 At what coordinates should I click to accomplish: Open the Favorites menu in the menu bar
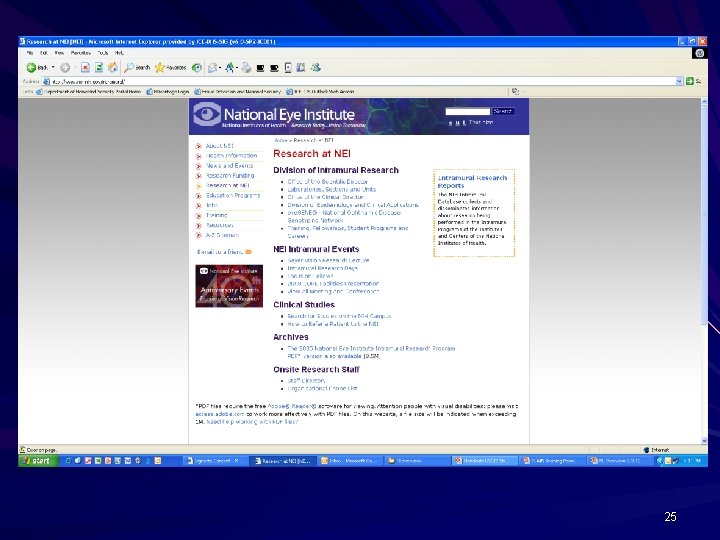[80, 53]
